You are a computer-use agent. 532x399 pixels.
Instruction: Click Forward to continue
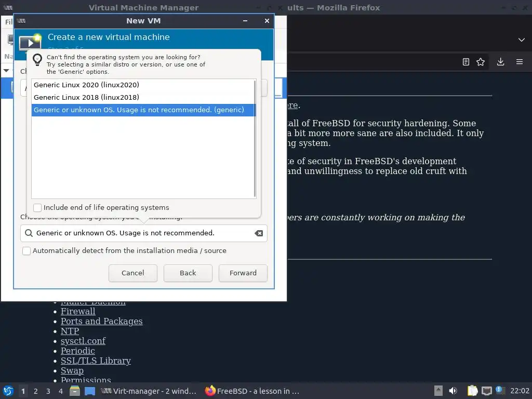point(243,273)
